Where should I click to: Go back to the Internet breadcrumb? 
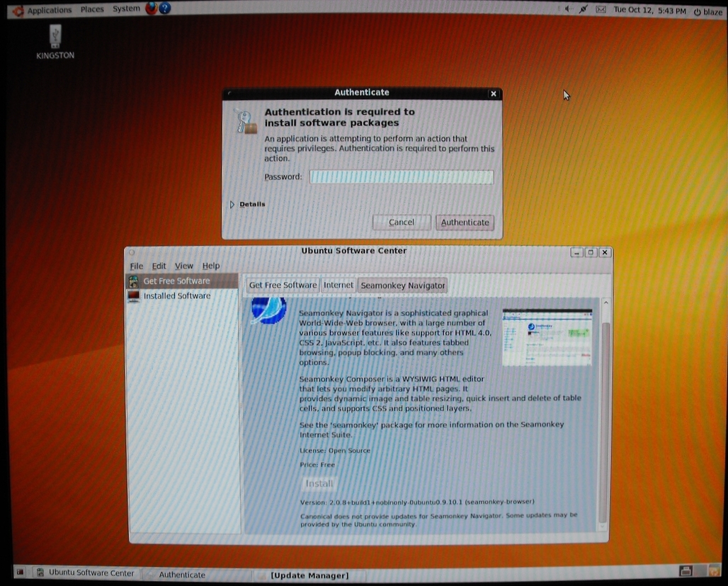coord(338,286)
